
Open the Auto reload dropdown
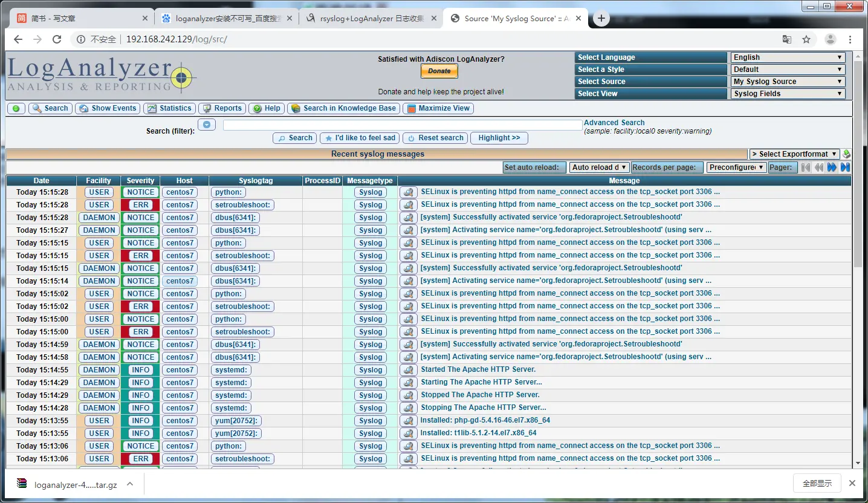coord(600,167)
